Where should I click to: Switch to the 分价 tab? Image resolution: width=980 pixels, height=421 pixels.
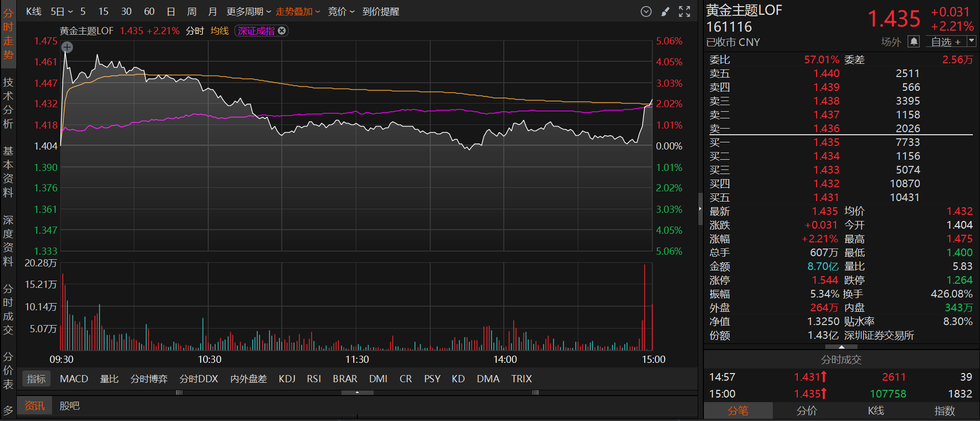coord(806,411)
